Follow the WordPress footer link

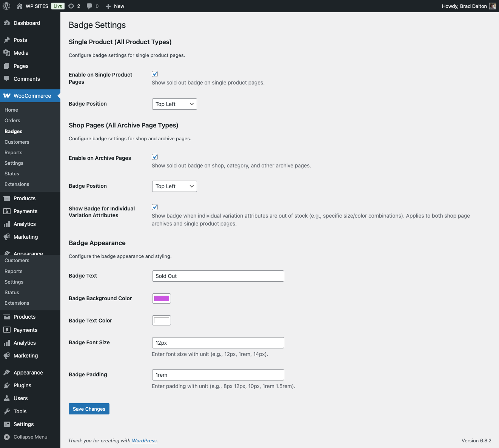(144, 440)
